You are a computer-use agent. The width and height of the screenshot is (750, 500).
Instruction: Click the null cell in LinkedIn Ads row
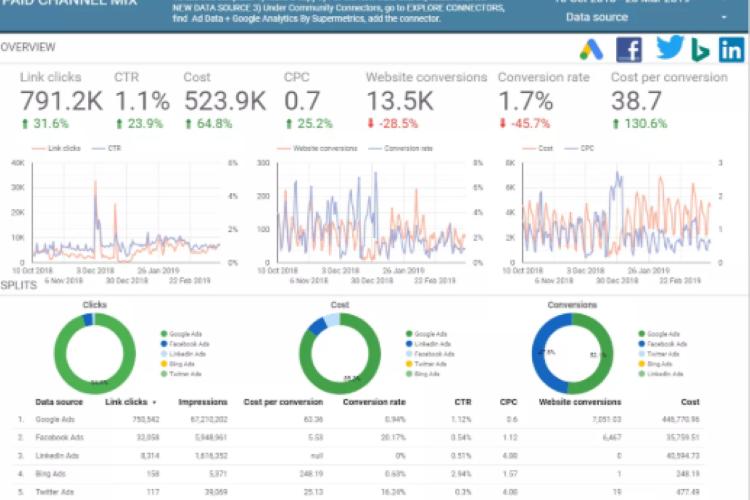[x=317, y=456]
